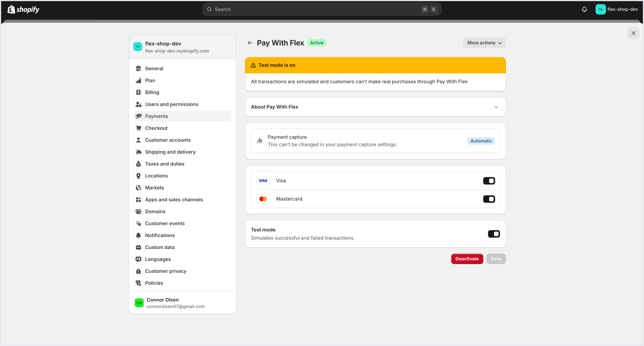Viewport: 644px width, 346px height.
Task: Click the Connor Olsen account card
Action: (182, 303)
